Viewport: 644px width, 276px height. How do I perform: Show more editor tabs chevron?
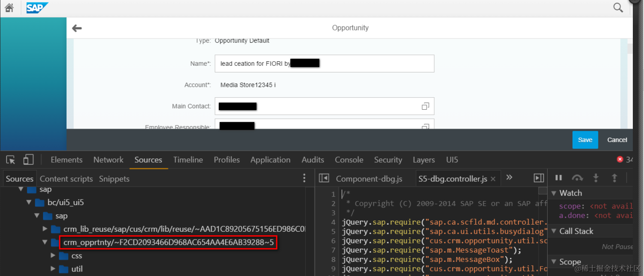(509, 178)
